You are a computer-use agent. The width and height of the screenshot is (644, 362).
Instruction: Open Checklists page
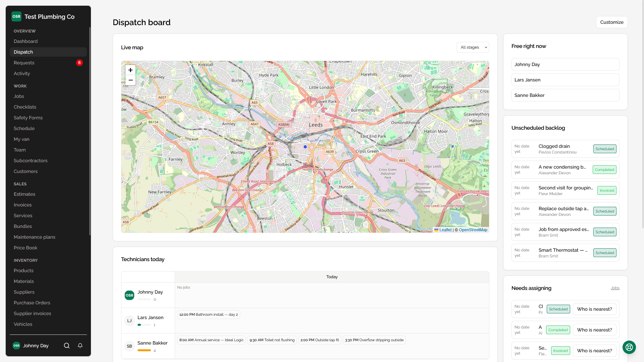point(48,107)
